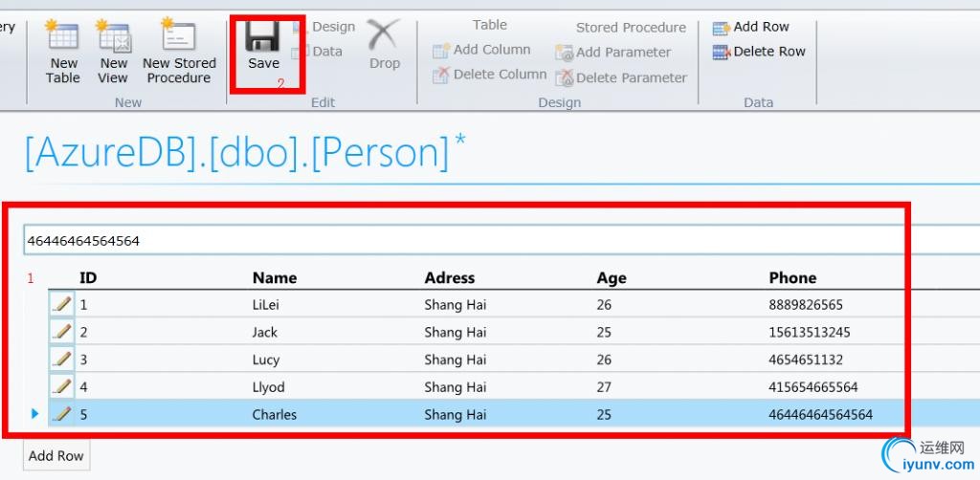
Task: Select the Jack name cell
Action: pyautogui.click(x=264, y=332)
